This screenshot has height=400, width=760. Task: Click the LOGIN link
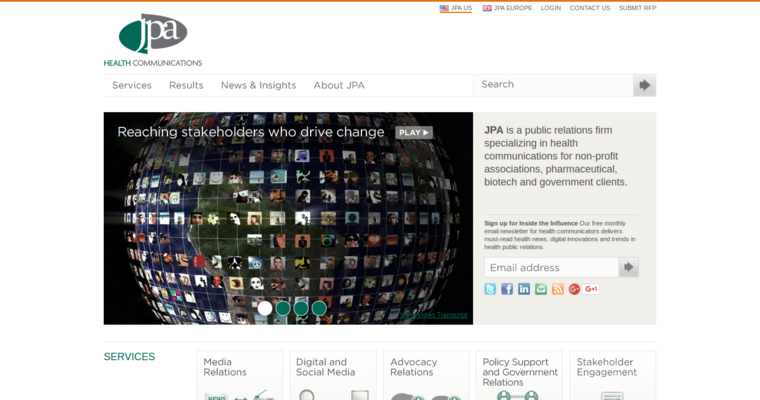(551, 8)
